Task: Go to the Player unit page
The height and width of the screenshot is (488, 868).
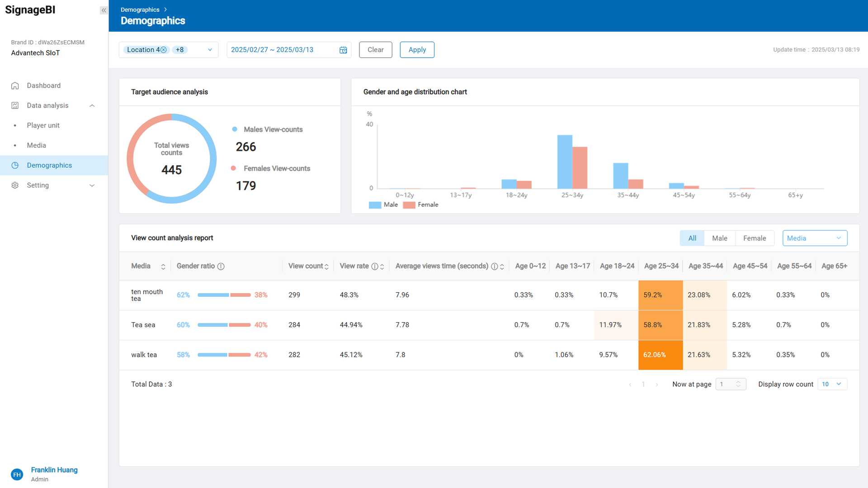Action: click(x=43, y=125)
